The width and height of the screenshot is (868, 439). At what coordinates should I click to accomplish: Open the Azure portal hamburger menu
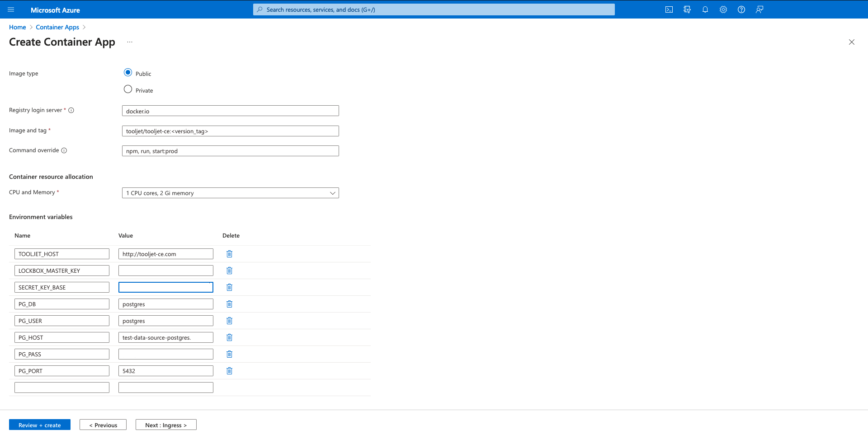11,9
